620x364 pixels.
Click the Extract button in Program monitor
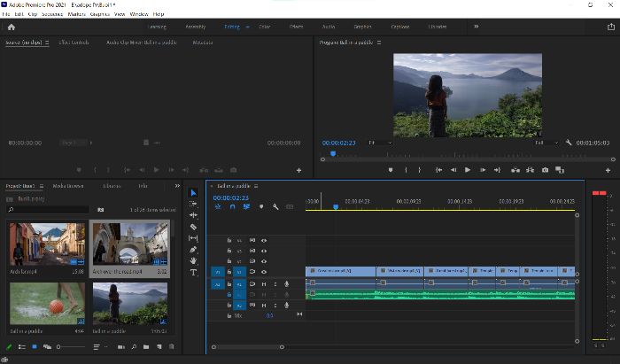point(530,170)
